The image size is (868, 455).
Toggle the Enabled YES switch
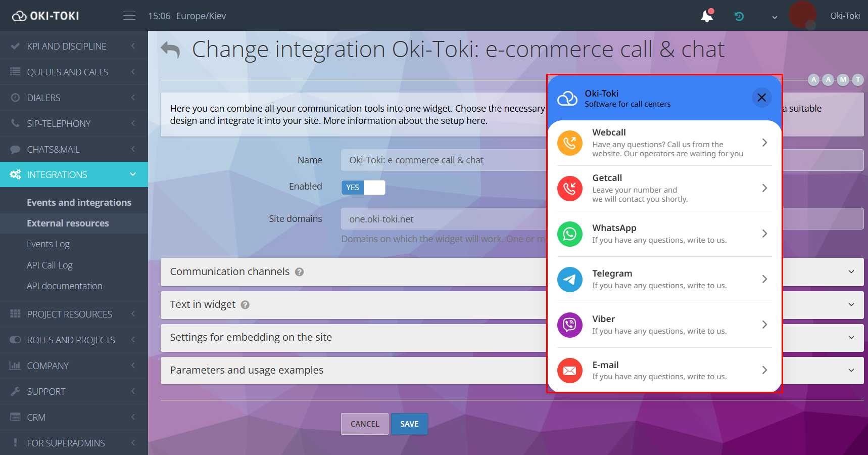[x=363, y=188]
